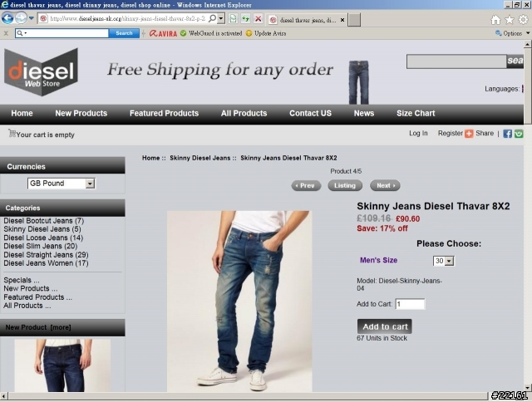This screenshot has height=402, width=532.
Task: Click the shopping cart icon
Action: click(x=12, y=133)
